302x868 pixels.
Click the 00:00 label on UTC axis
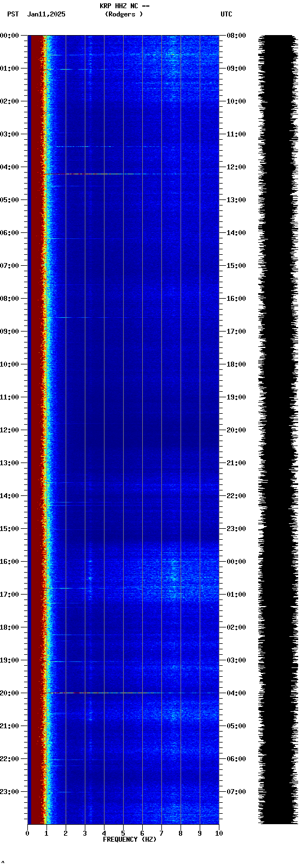click(x=236, y=562)
